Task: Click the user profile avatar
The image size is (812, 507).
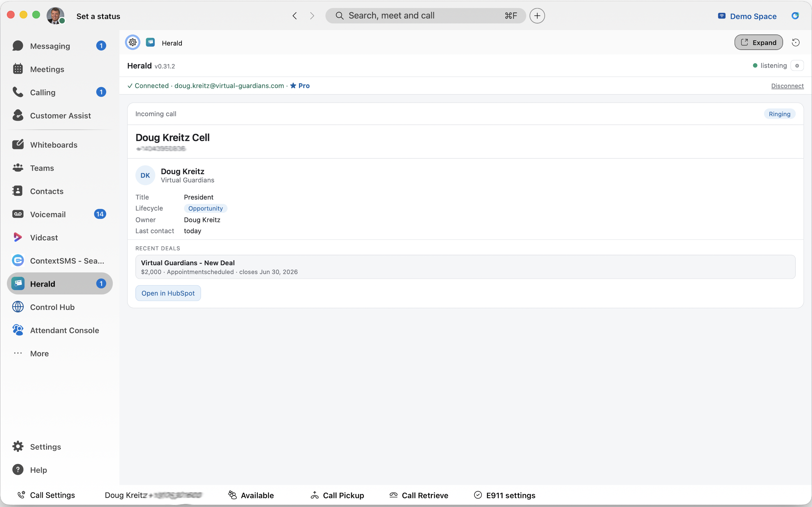Action: [55, 16]
